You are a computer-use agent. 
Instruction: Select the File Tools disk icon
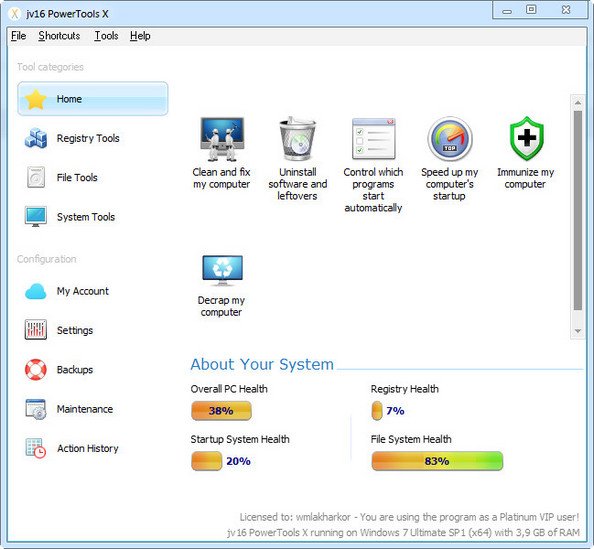pyautogui.click(x=36, y=177)
